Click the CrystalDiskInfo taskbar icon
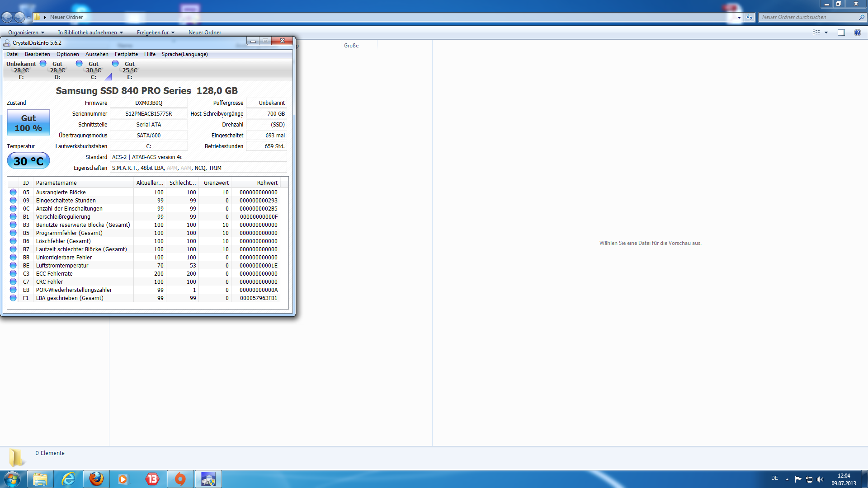 (x=208, y=479)
